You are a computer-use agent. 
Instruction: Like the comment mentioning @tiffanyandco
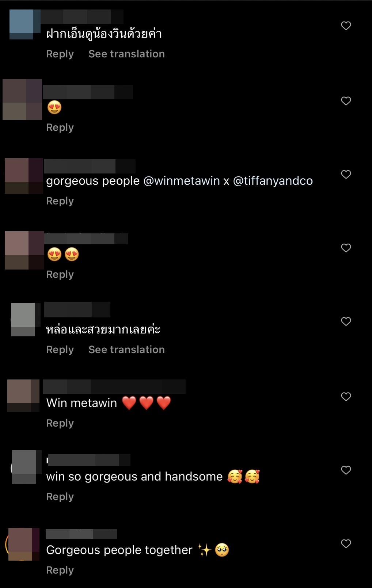[x=346, y=174]
